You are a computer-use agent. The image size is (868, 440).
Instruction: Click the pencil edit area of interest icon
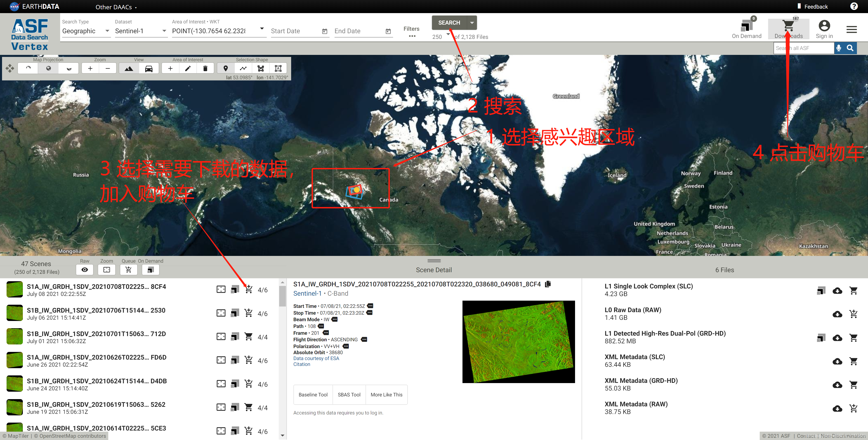pos(188,68)
